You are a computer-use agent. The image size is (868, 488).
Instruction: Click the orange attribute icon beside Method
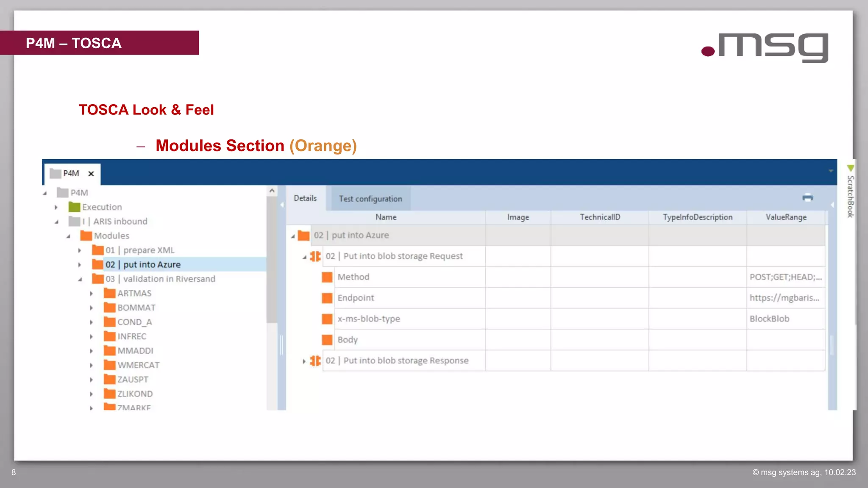click(x=327, y=277)
